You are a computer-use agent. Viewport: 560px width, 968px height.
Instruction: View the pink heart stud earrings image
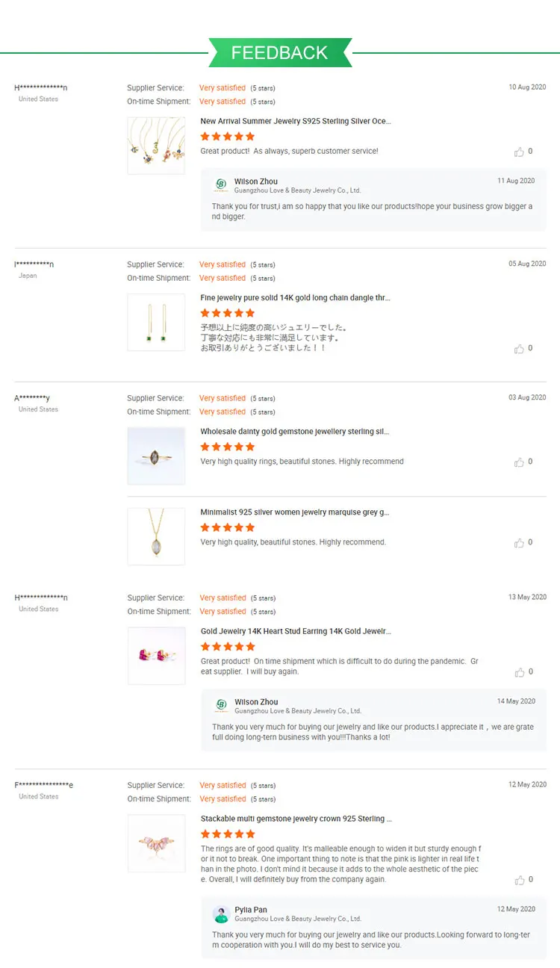point(156,656)
